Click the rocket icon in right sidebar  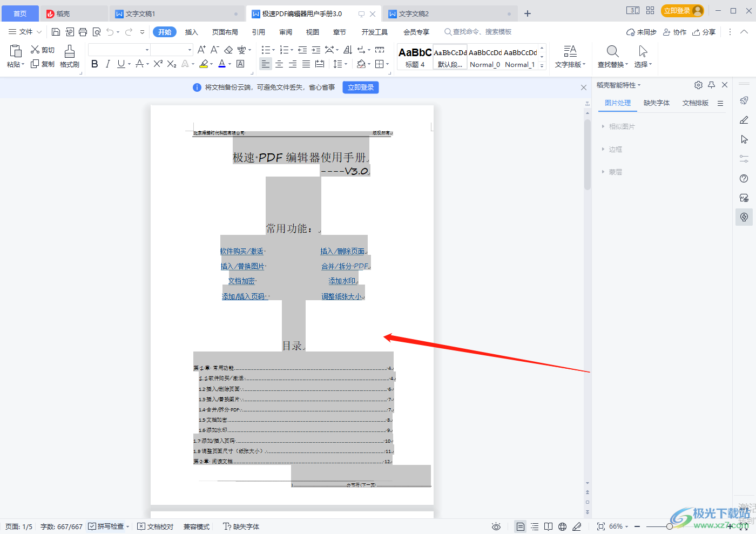point(744,100)
